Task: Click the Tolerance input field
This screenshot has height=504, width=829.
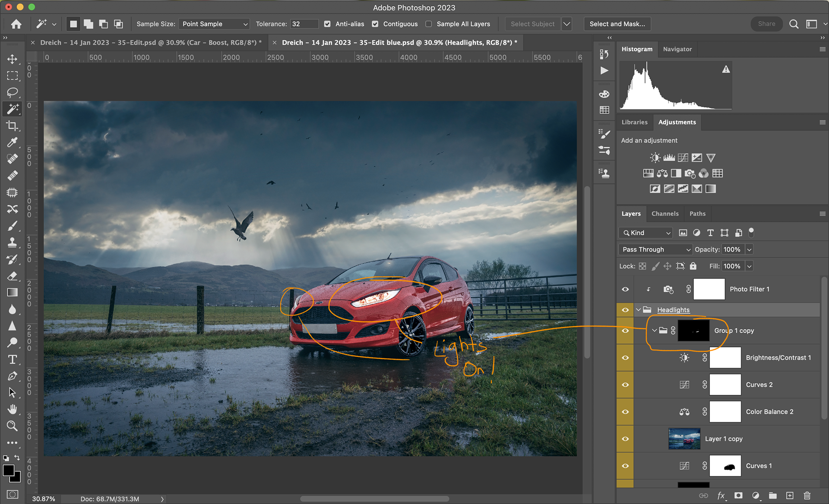Action: (x=304, y=24)
